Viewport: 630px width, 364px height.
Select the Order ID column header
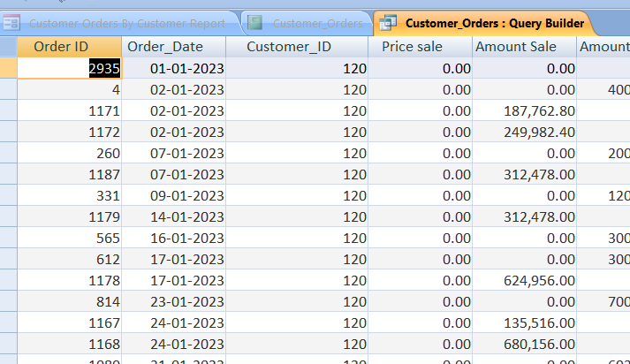click(x=69, y=47)
